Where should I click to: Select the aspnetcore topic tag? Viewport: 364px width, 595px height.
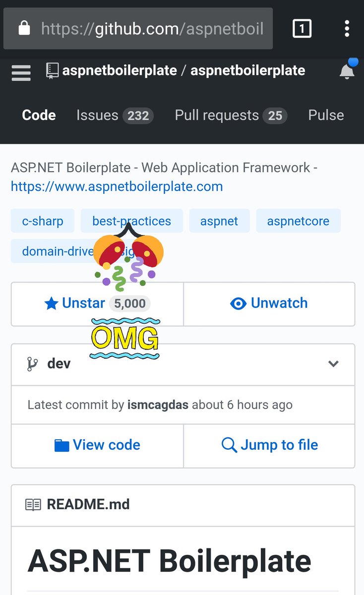298,221
